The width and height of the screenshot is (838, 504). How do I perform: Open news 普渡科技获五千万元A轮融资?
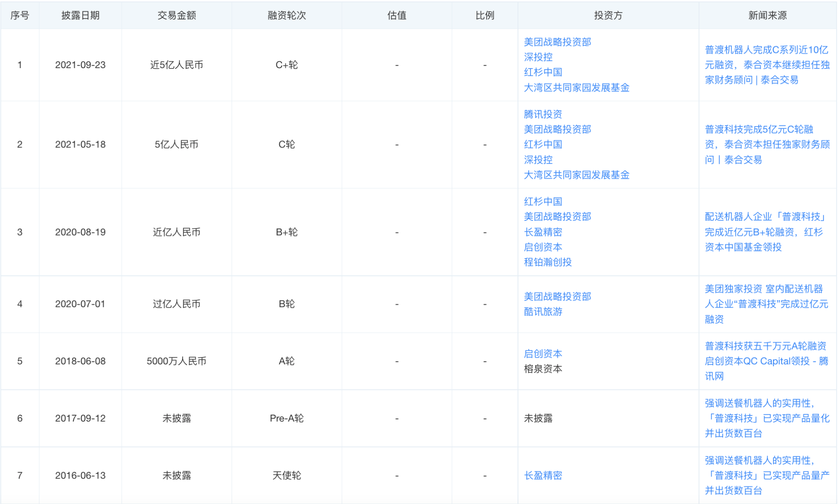tap(766, 361)
